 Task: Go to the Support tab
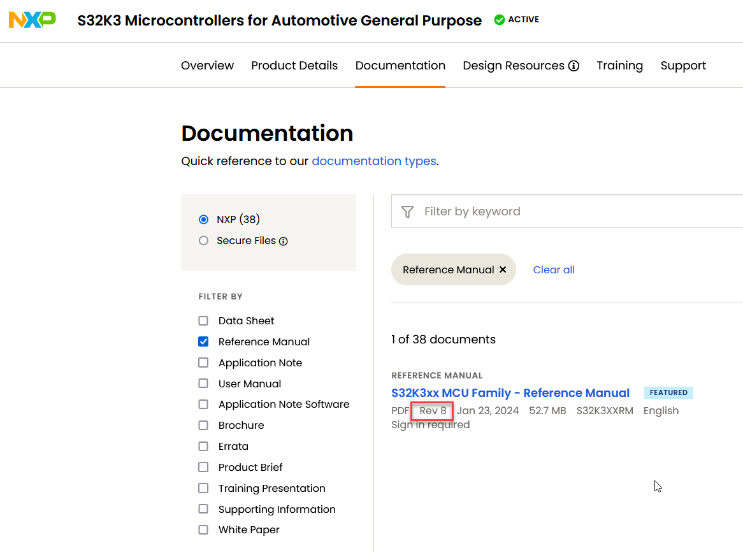(683, 65)
